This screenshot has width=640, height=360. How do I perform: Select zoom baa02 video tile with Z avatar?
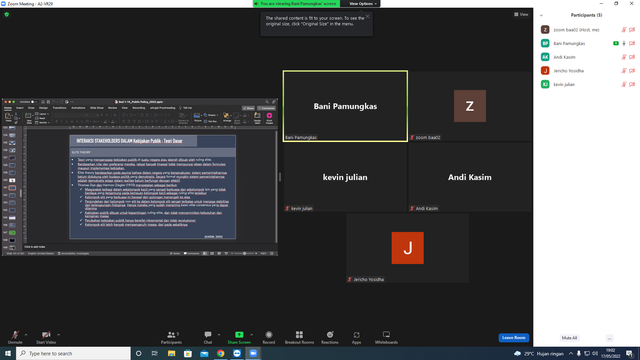[470, 106]
